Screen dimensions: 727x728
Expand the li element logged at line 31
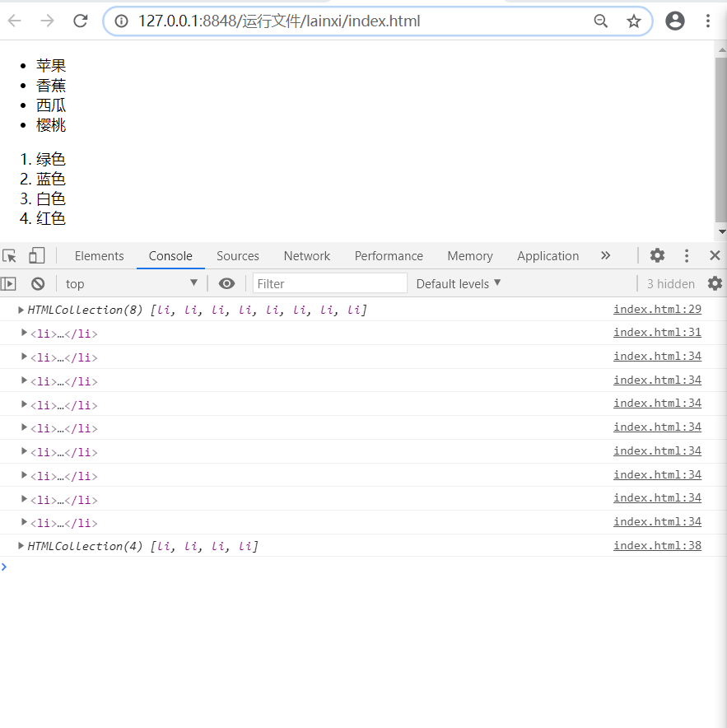[x=24, y=333]
